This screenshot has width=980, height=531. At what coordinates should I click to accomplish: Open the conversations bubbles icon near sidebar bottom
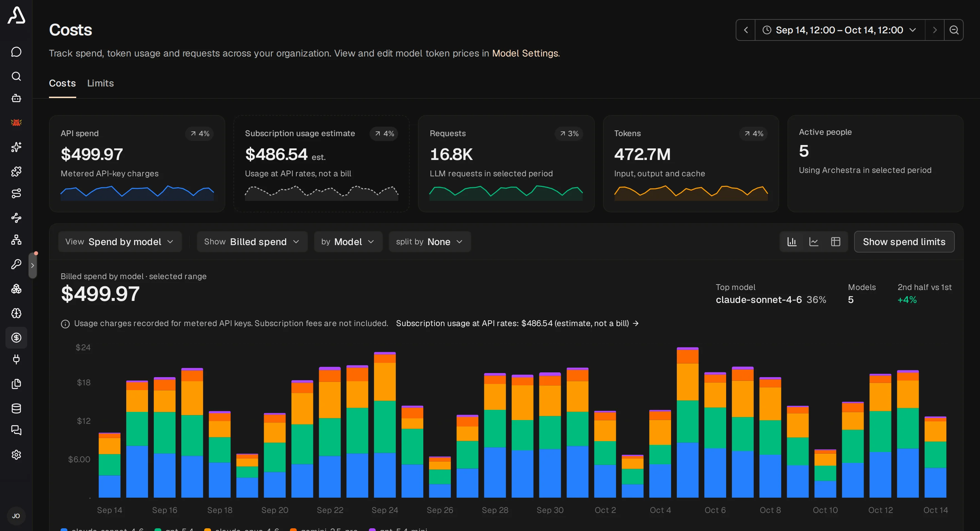(16, 430)
